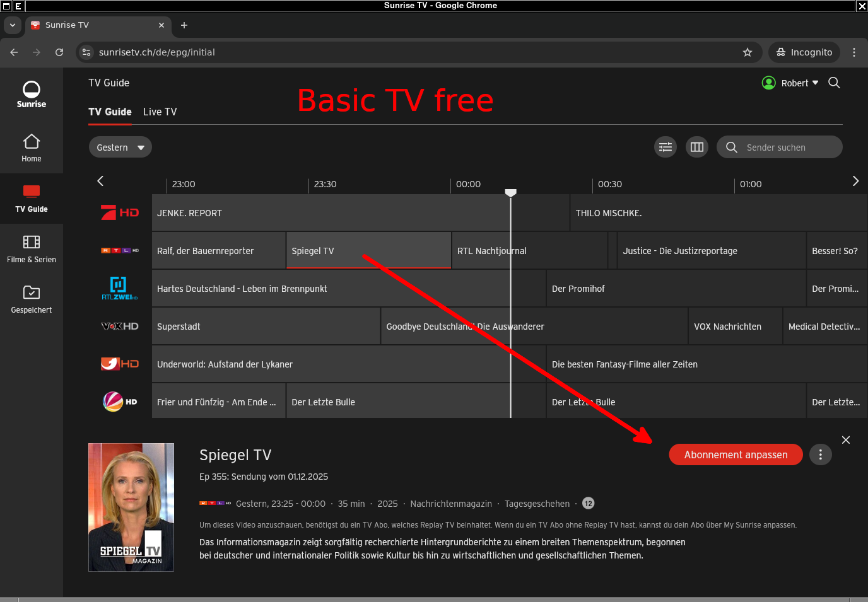Viewport: 868px width, 602px height.
Task: Switch to the Live TV tab
Action: [160, 112]
